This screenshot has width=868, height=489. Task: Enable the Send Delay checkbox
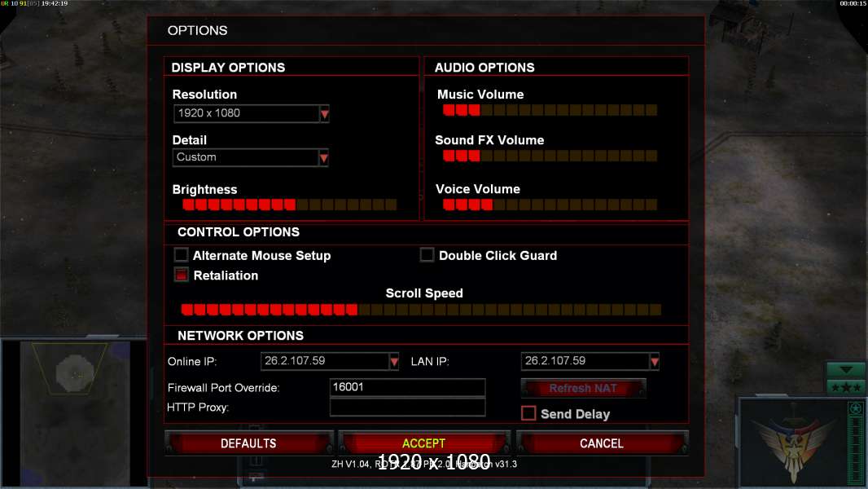pyautogui.click(x=528, y=413)
